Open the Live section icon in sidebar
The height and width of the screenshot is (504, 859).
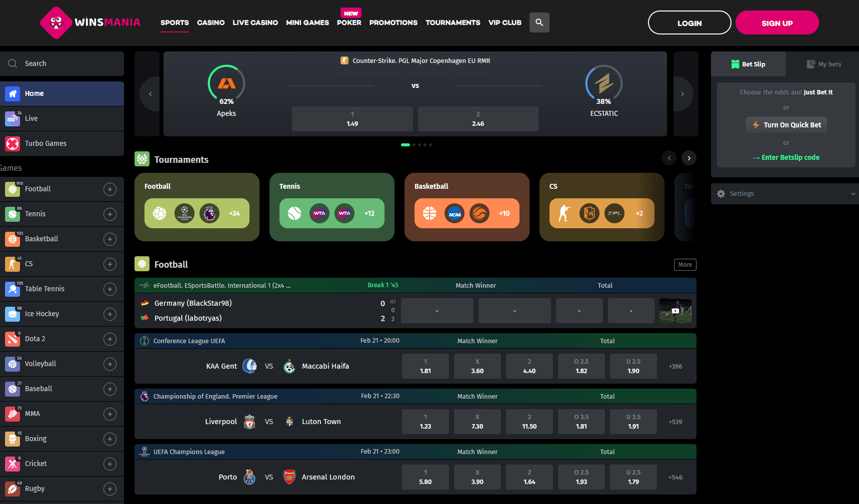pyautogui.click(x=12, y=119)
